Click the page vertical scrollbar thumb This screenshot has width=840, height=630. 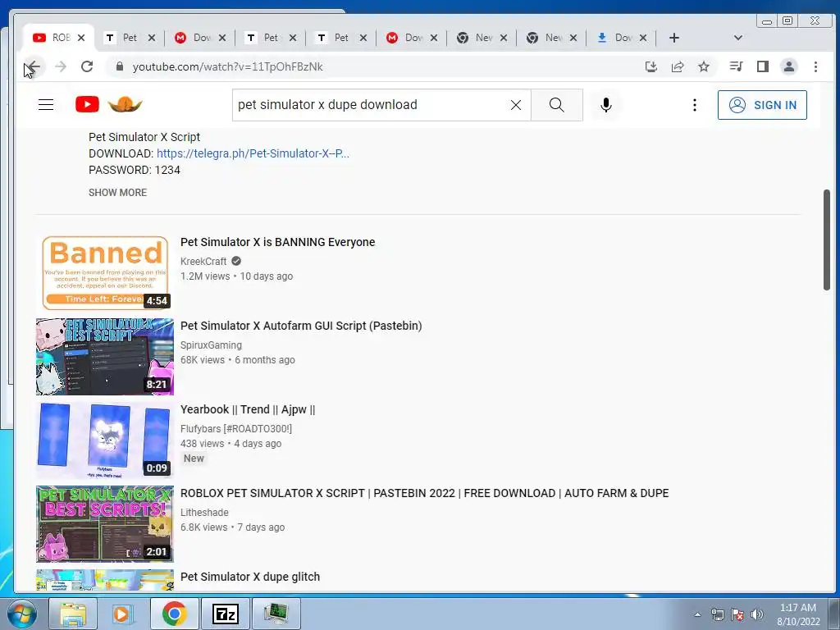[827, 240]
